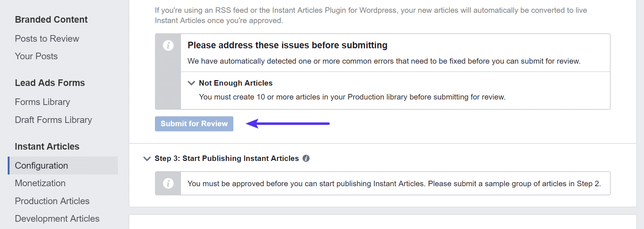
Task: Click the Step 3: Start Publishing Instant Articles title
Action: pyautogui.click(x=226, y=158)
